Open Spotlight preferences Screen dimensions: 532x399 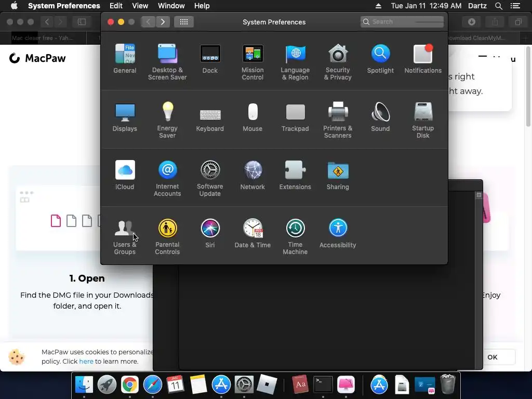[380, 59]
